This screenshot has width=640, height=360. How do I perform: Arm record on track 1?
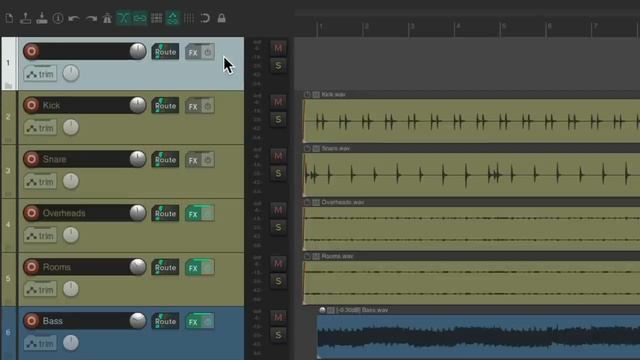click(x=31, y=51)
